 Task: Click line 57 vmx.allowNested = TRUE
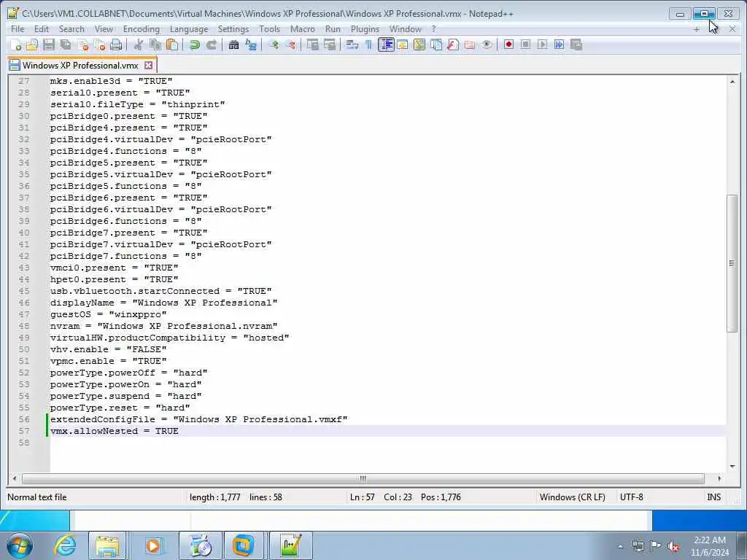click(x=115, y=431)
